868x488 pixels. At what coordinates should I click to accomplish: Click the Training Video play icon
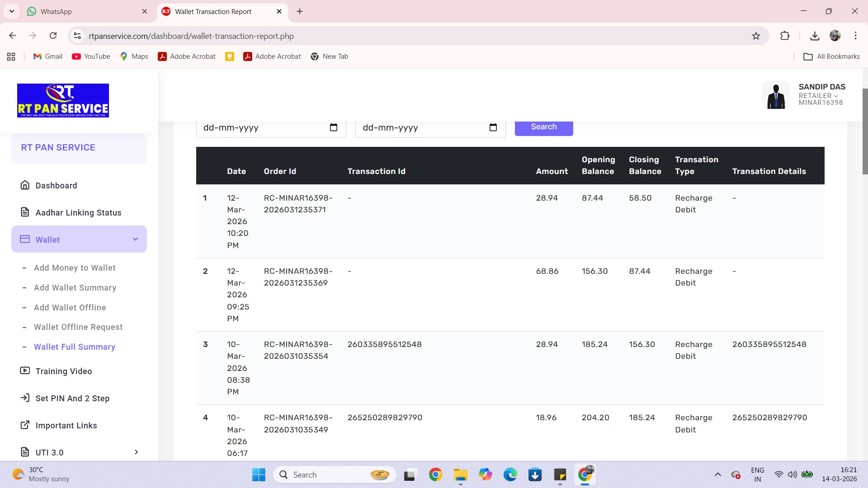pos(25,371)
